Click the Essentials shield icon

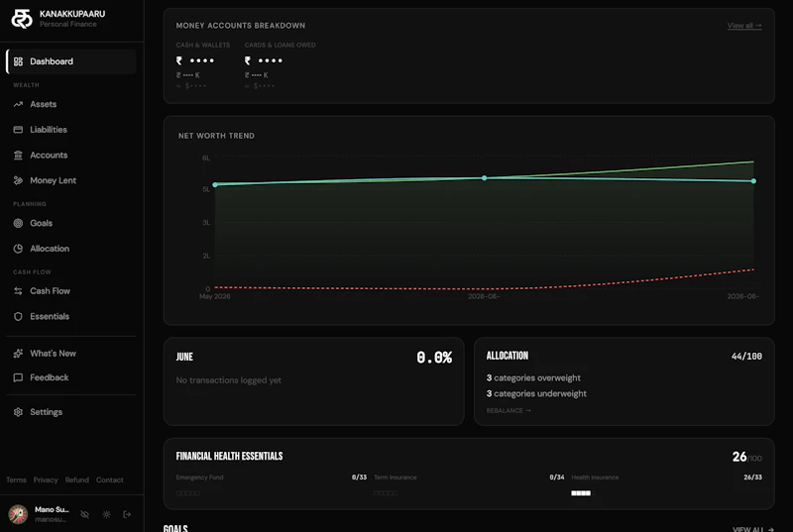[18, 316]
